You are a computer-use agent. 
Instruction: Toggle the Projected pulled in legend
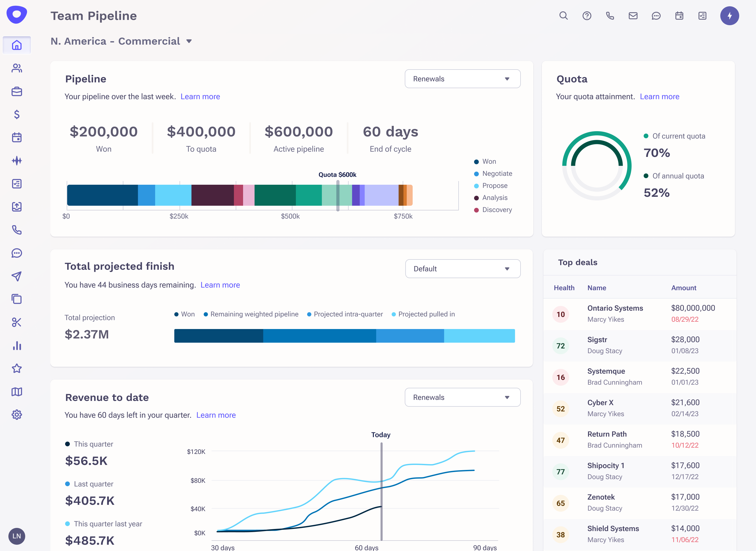[426, 314]
